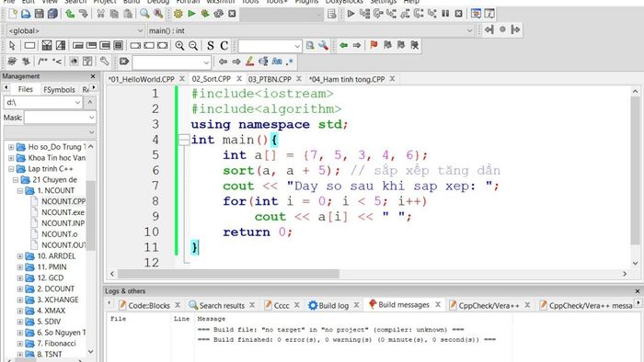The width and height of the screenshot is (644, 362).
Task: Click the zoom out magnifier icon
Action: point(193,46)
